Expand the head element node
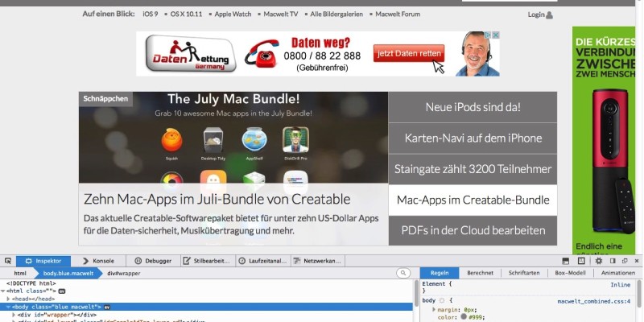 coord(8,299)
